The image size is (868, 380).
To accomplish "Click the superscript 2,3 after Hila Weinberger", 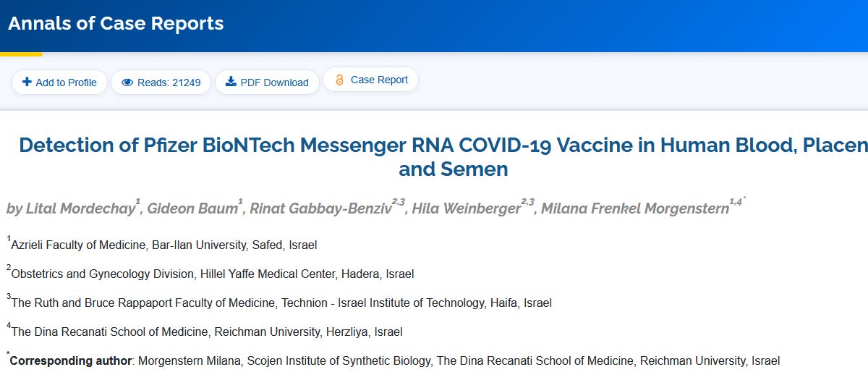I will click(527, 203).
